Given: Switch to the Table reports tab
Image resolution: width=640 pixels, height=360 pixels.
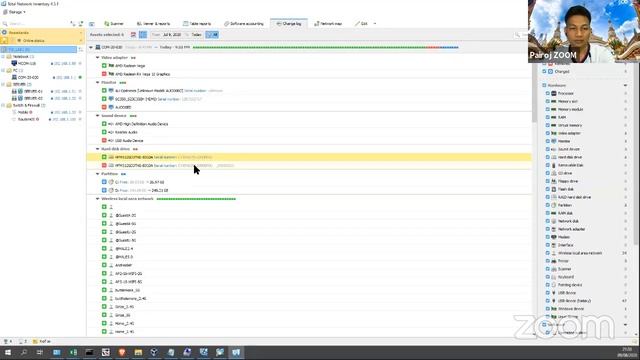Looking at the screenshot, I should pos(197,24).
